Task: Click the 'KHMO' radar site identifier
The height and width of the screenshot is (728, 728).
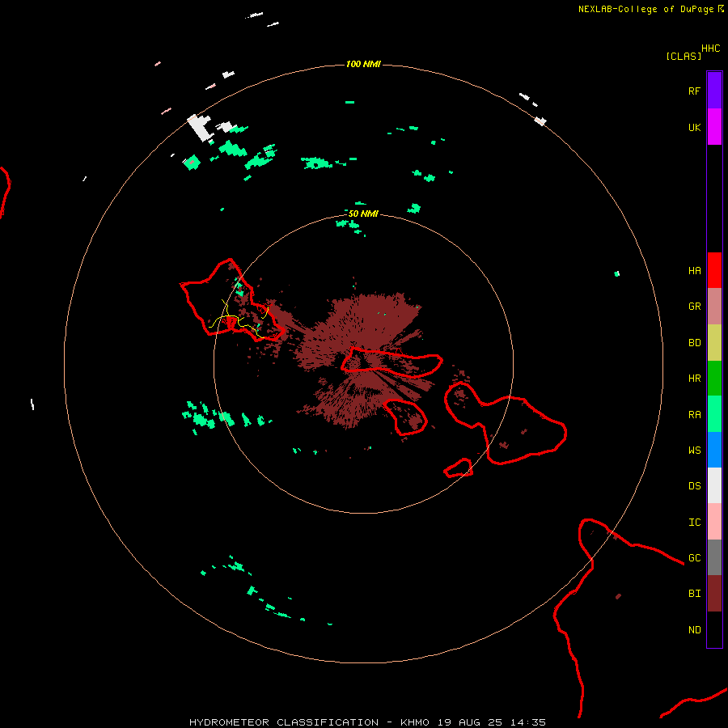Action: (415, 722)
